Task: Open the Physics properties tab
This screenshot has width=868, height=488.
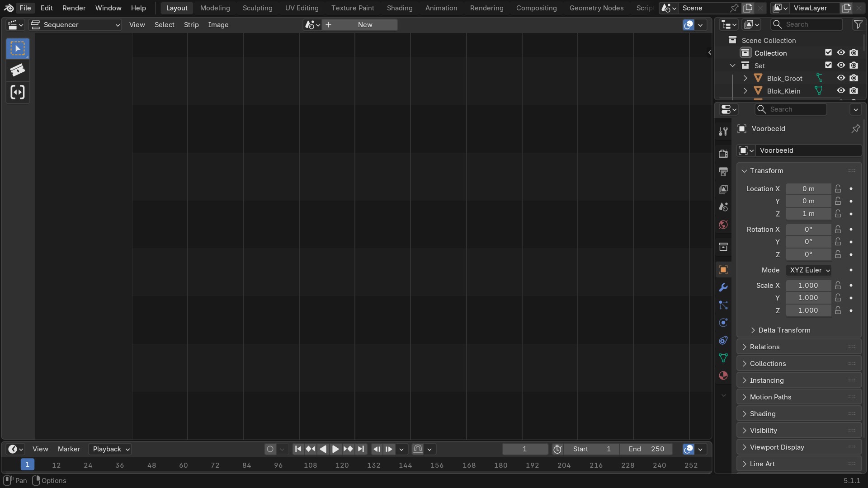Action: tap(723, 323)
